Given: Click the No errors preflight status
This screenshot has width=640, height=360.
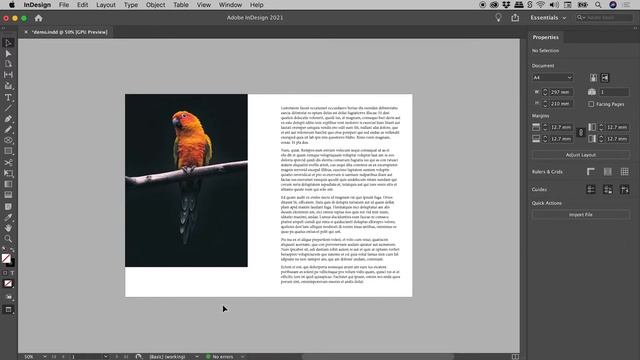Looking at the screenshot, I should (x=219, y=357).
